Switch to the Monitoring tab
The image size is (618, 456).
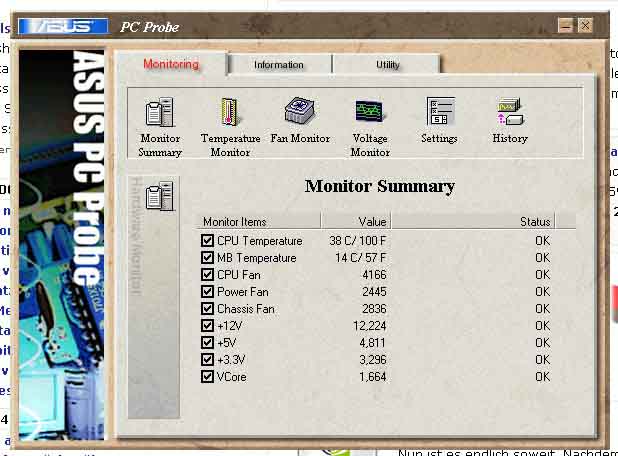pos(171,64)
